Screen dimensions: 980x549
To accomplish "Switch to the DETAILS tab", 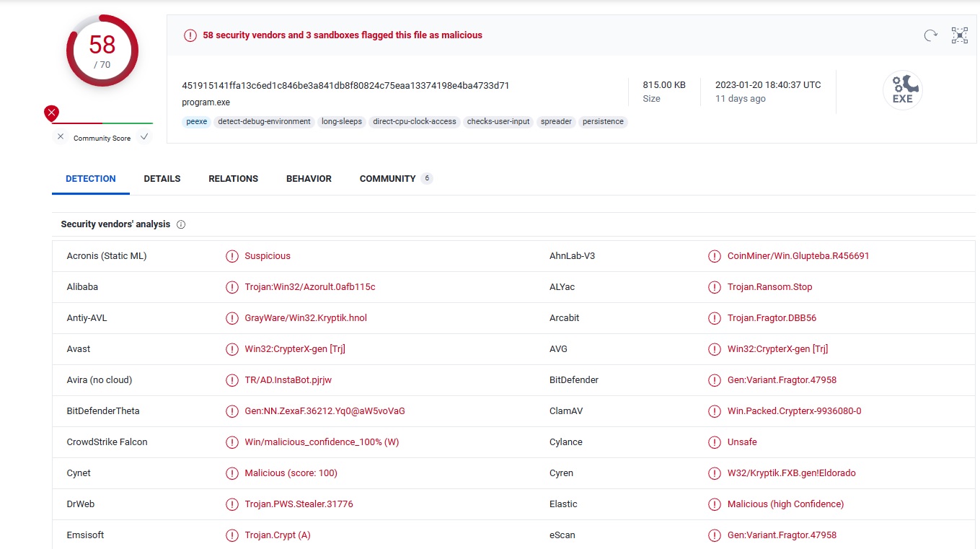I will pyautogui.click(x=162, y=179).
